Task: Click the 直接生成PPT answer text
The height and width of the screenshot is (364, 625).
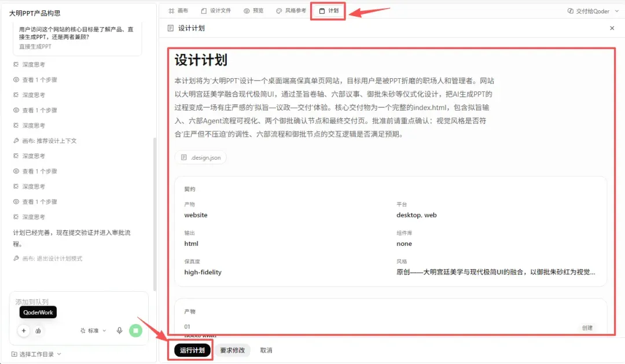Action: (x=35, y=47)
